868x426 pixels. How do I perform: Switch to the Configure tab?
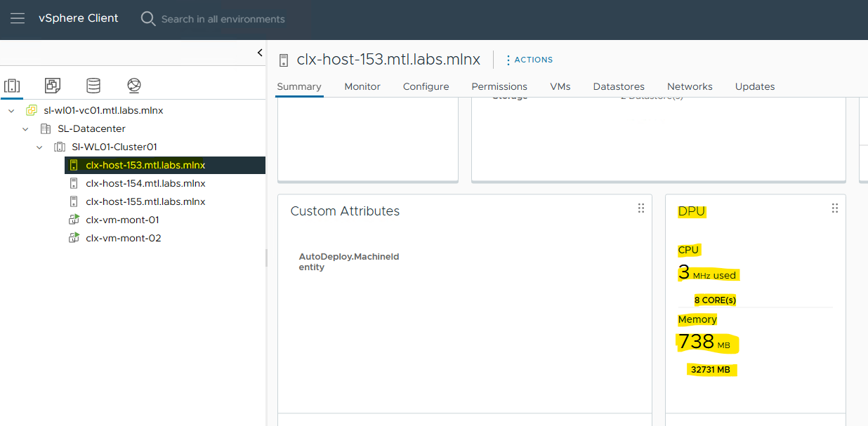pos(426,86)
